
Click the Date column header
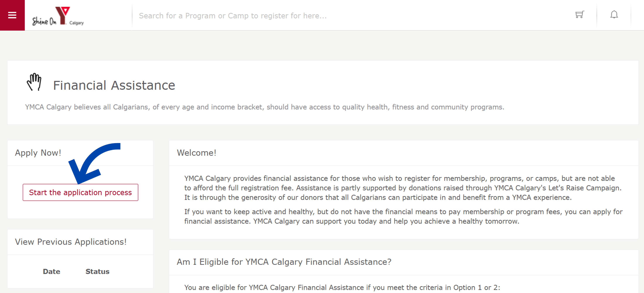tap(52, 271)
